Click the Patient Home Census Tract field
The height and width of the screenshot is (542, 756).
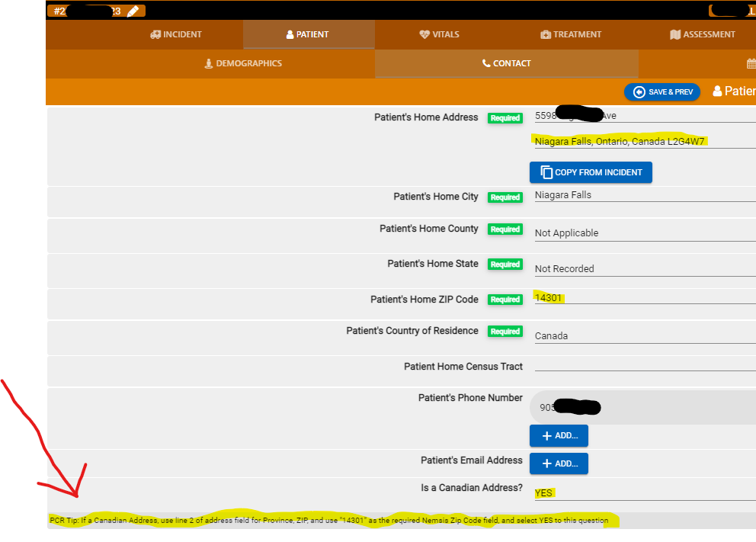pos(644,366)
